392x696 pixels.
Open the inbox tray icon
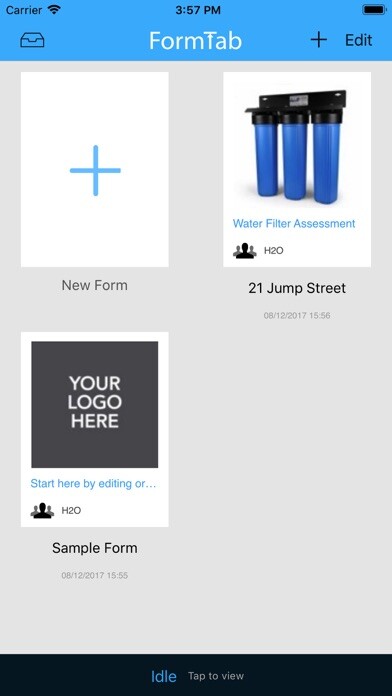pyautogui.click(x=32, y=40)
